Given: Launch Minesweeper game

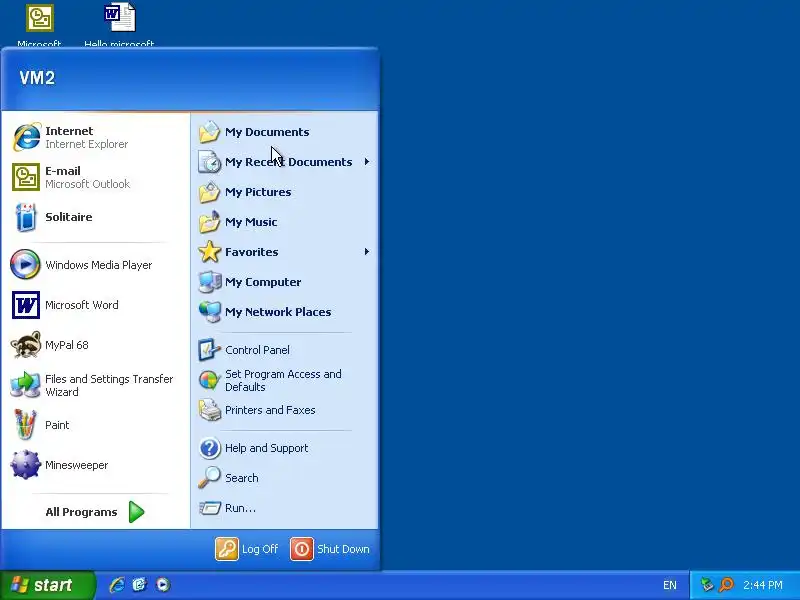Looking at the screenshot, I should coord(95,465).
